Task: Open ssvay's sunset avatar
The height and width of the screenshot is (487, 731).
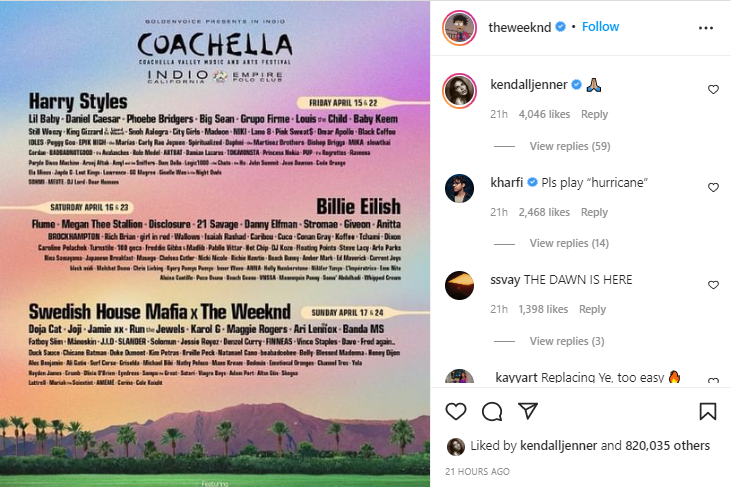Action: click(x=459, y=284)
